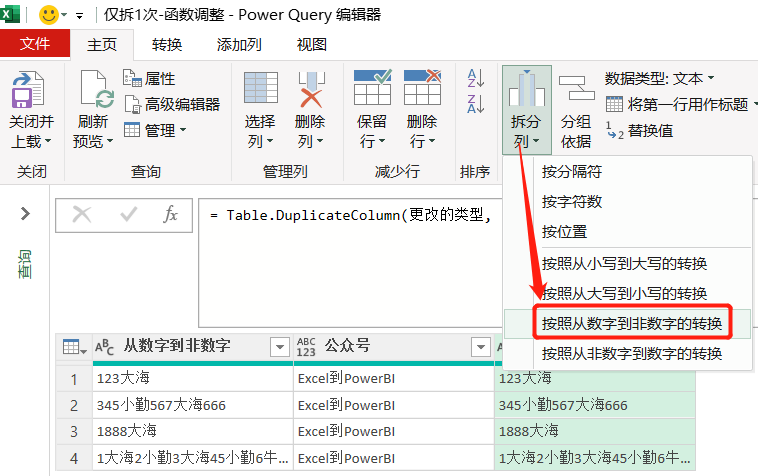Expand the 保留行 dropdown arrow
The image size is (758, 476).
pos(381,141)
